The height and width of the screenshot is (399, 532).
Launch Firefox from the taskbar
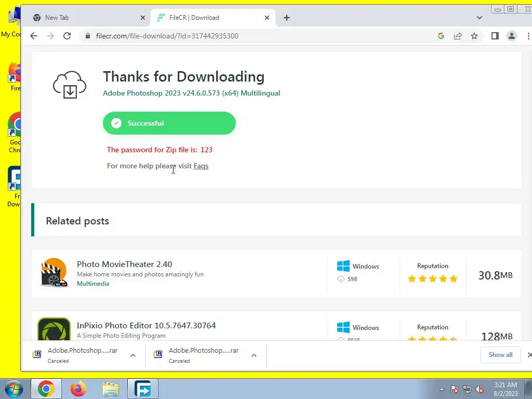click(78, 389)
